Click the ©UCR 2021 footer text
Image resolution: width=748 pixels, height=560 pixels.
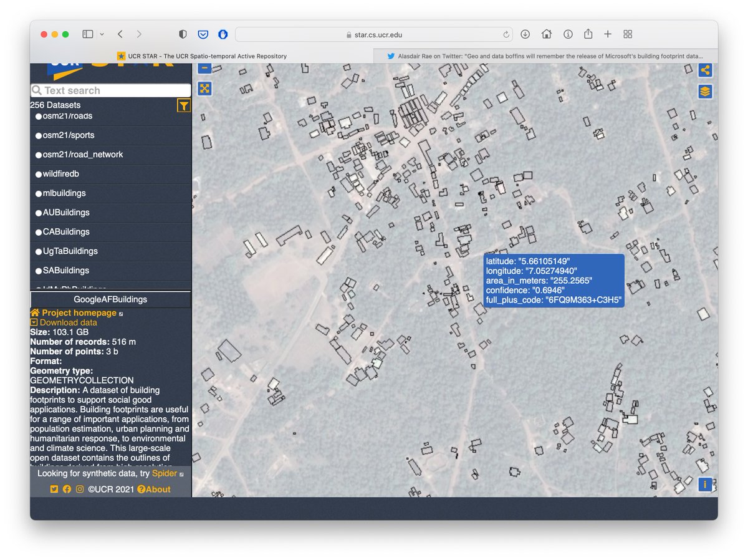111,490
